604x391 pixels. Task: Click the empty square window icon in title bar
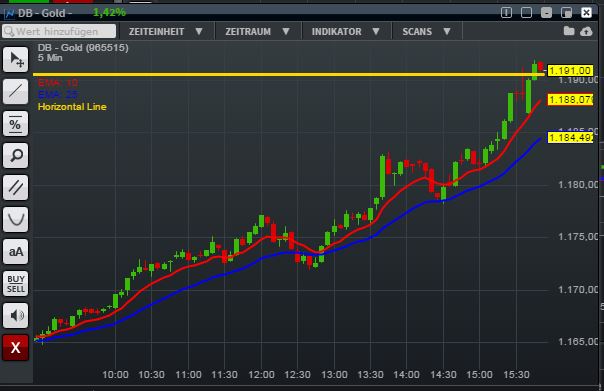526,13
